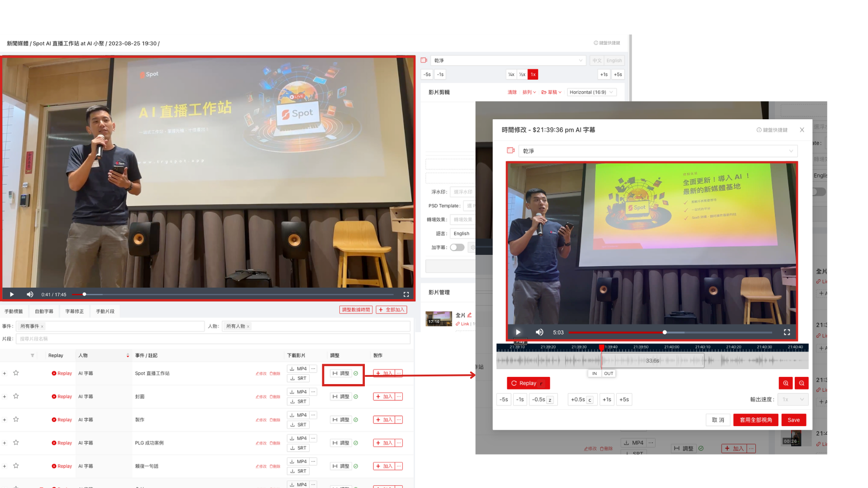The width and height of the screenshot is (868, 488).
Task: Star the Spot 直播工作站 row
Action: tap(16, 373)
